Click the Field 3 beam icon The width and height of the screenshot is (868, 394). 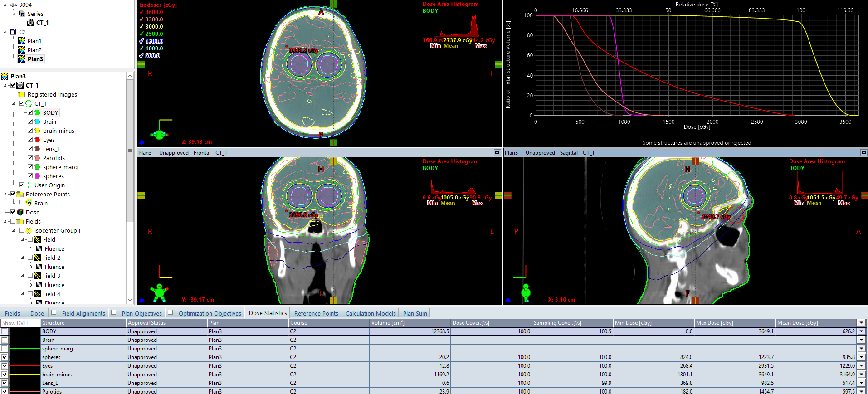pyautogui.click(x=38, y=276)
